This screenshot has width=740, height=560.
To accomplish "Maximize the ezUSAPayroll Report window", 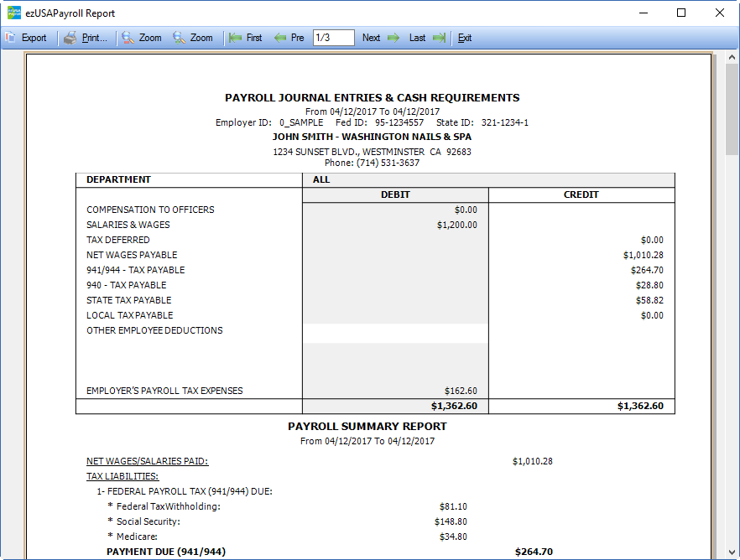I will pos(681,13).
